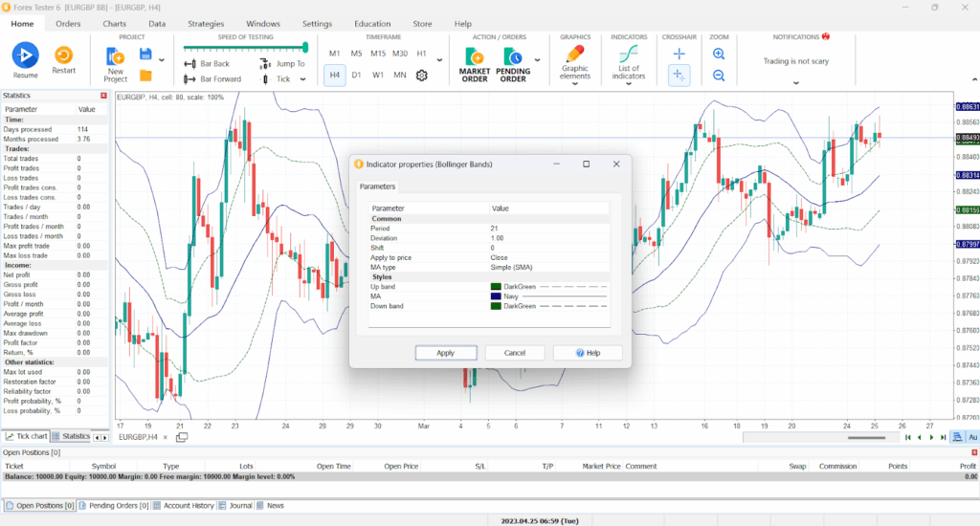980x526 pixels.
Task: Open project using orange folder icon
Action: click(145, 76)
